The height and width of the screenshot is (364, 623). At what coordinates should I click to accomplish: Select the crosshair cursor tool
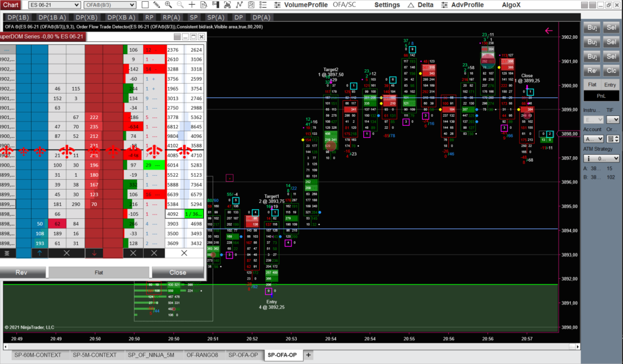point(192,5)
